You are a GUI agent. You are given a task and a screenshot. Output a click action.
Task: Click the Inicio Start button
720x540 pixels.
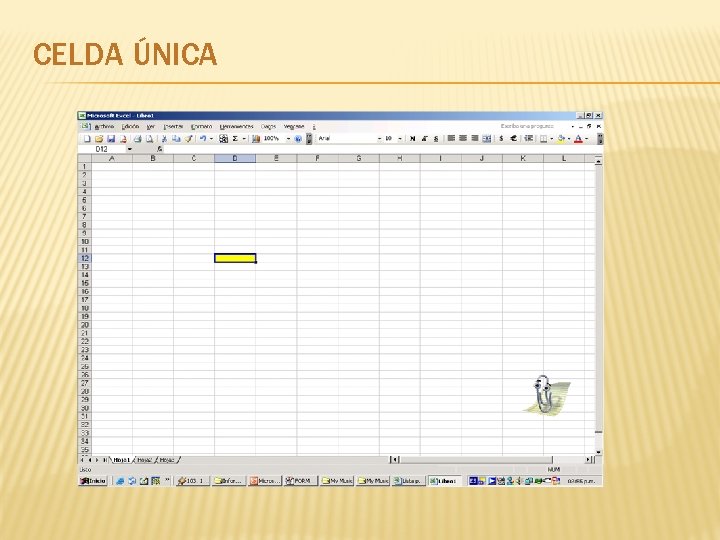(x=93, y=481)
